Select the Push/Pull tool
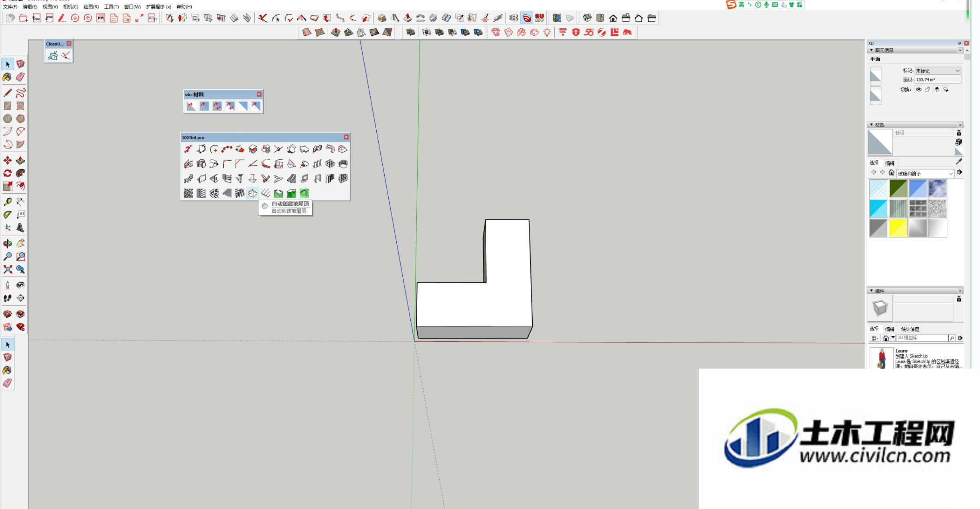The image size is (980, 509). point(20,161)
